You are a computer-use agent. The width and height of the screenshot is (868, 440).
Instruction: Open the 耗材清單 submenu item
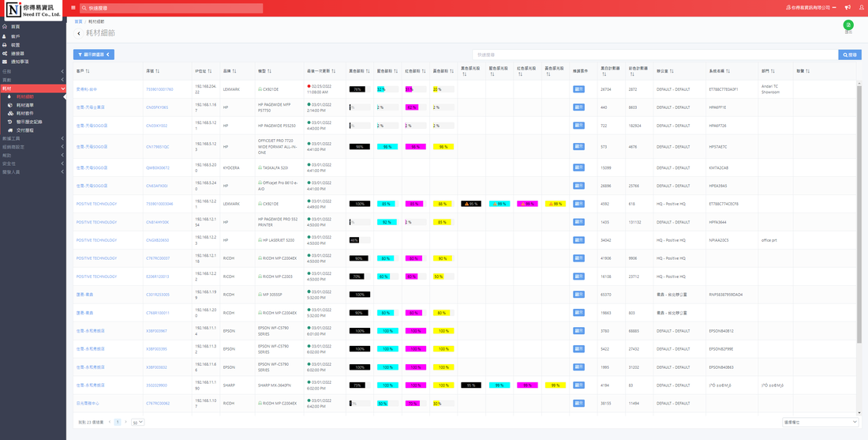coord(25,104)
